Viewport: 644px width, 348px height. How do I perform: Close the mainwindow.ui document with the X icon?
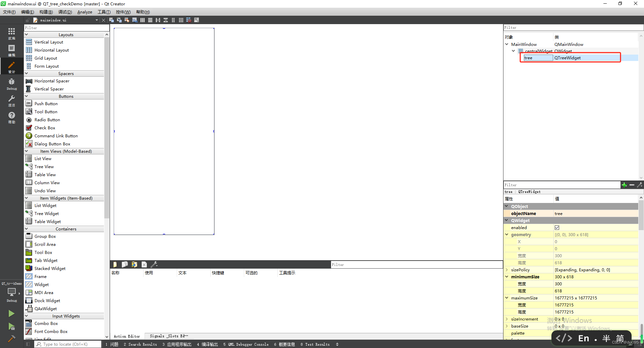[x=103, y=20]
